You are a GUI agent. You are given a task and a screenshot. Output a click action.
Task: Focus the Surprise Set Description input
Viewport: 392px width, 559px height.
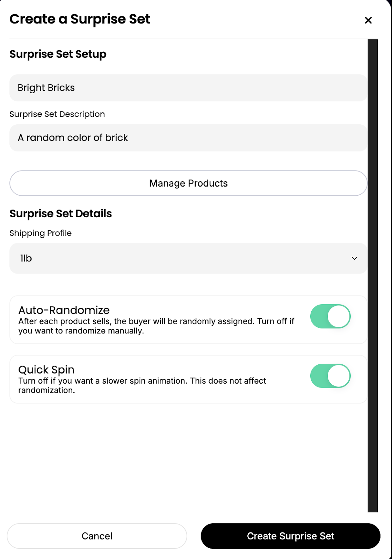(x=188, y=138)
